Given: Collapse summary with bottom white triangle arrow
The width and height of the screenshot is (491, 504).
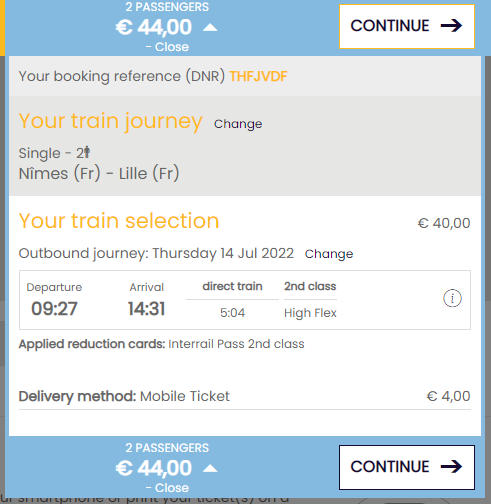Looking at the screenshot, I should pyautogui.click(x=210, y=468).
